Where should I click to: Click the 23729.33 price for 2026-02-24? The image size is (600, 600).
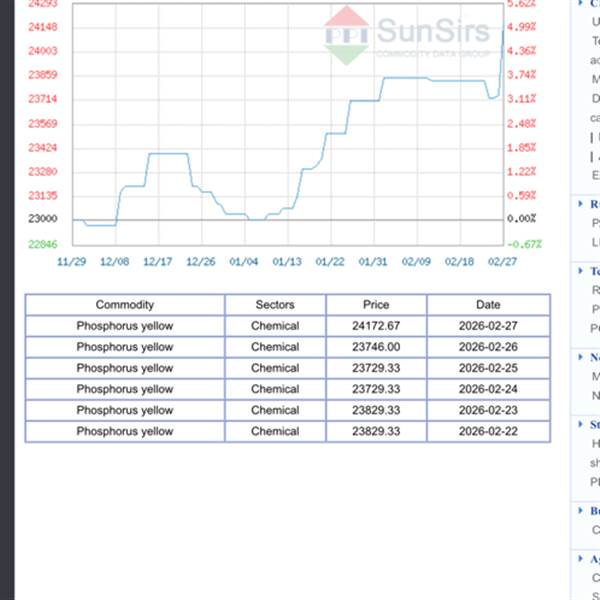376,389
